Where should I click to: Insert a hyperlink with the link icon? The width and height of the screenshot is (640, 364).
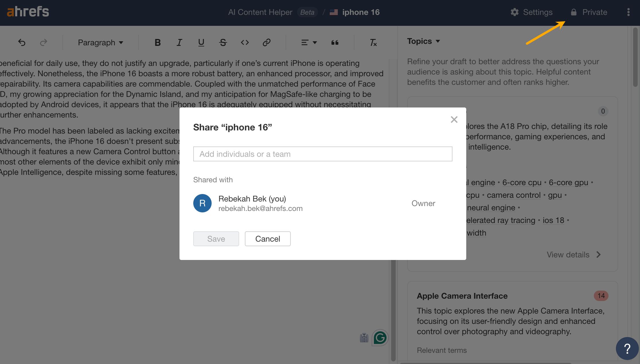tap(266, 42)
